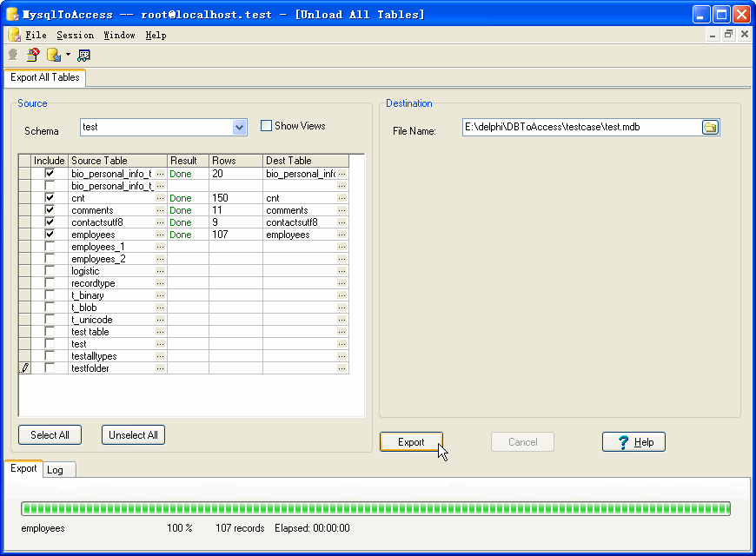Image resolution: width=756 pixels, height=556 pixels.
Task: Uncheck the Include box for contactsutf8
Action: (50, 222)
